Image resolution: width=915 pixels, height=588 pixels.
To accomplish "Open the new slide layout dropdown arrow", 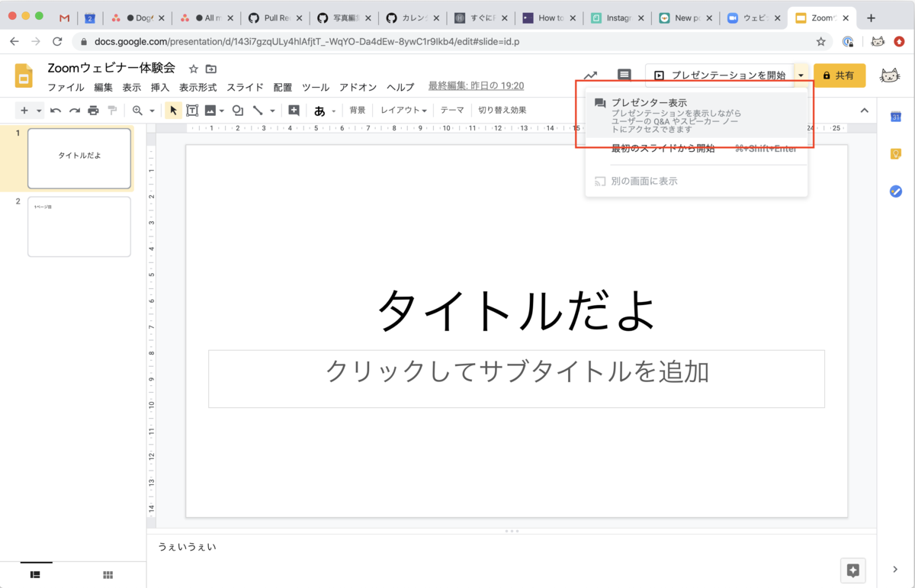I will pyautogui.click(x=39, y=111).
